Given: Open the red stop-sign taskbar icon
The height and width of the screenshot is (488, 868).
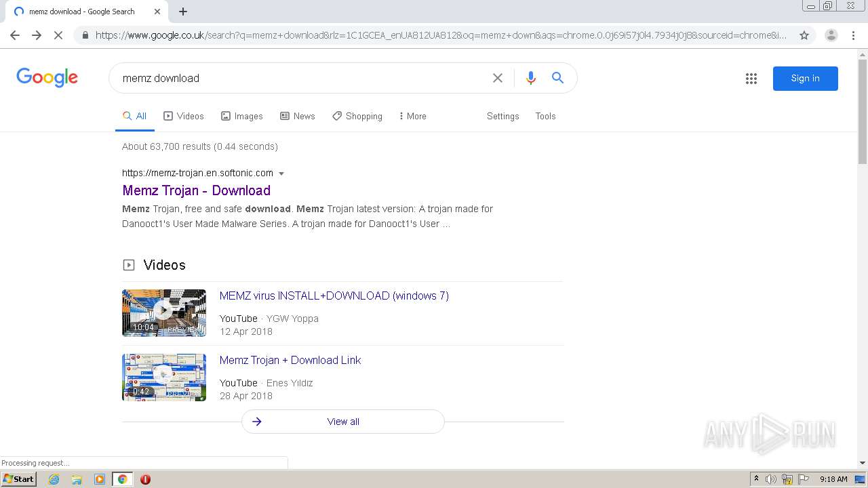Looking at the screenshot, I should coord(145,479).
